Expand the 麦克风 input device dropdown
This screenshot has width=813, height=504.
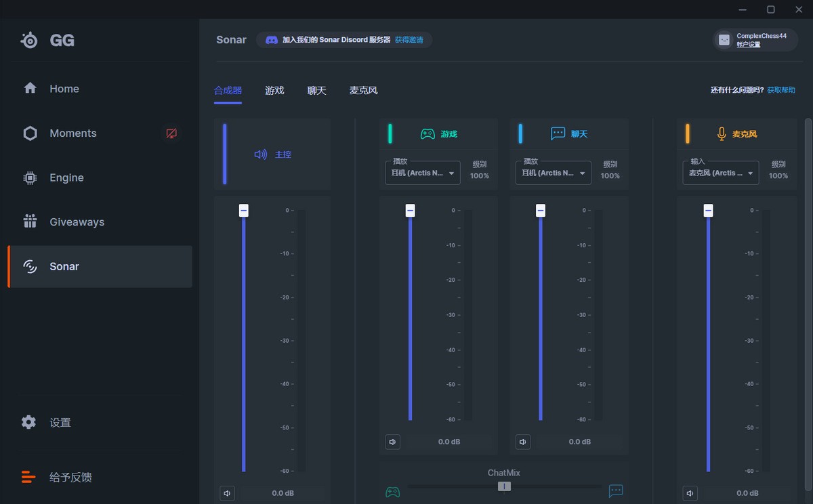[720, 173]
